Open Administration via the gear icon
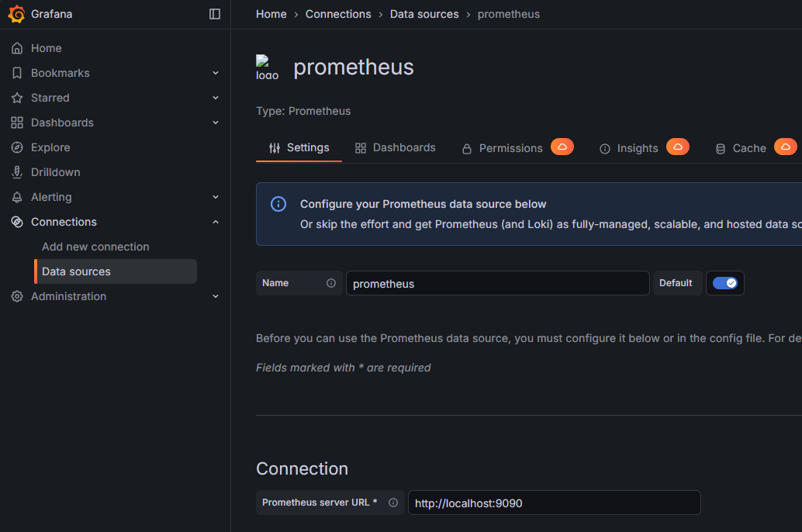 tap(17, 295)
